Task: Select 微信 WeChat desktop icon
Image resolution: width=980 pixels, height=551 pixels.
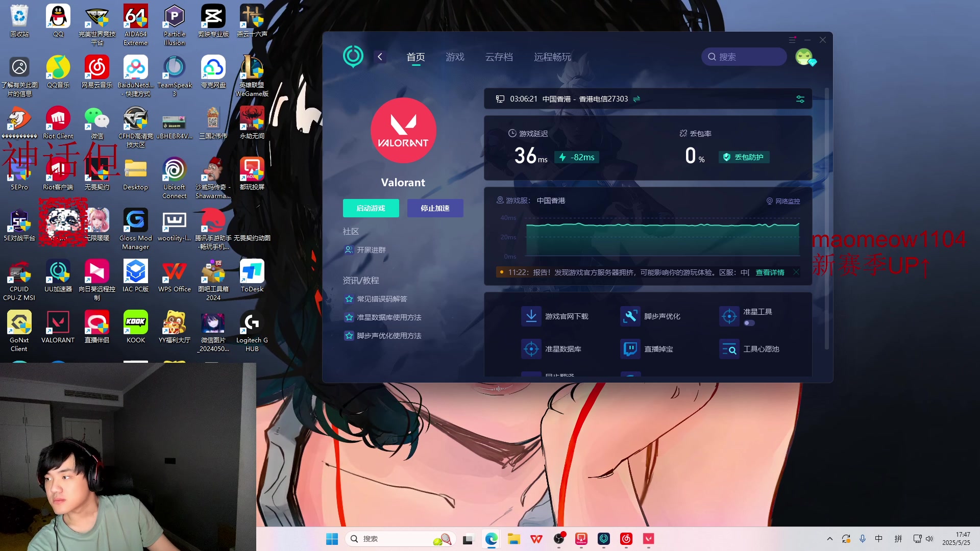Action: [97, 123]
